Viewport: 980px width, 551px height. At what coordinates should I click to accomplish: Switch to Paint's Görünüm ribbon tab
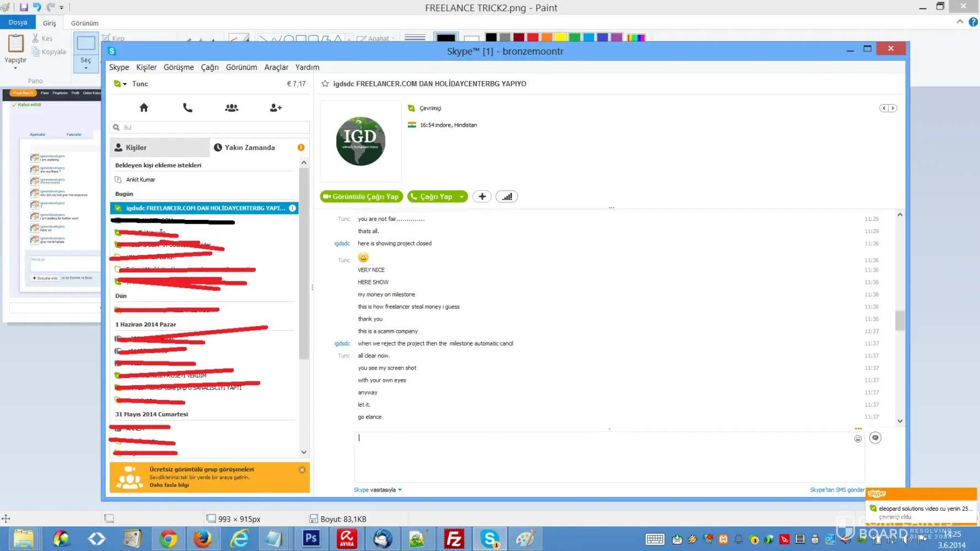[85, 23]
